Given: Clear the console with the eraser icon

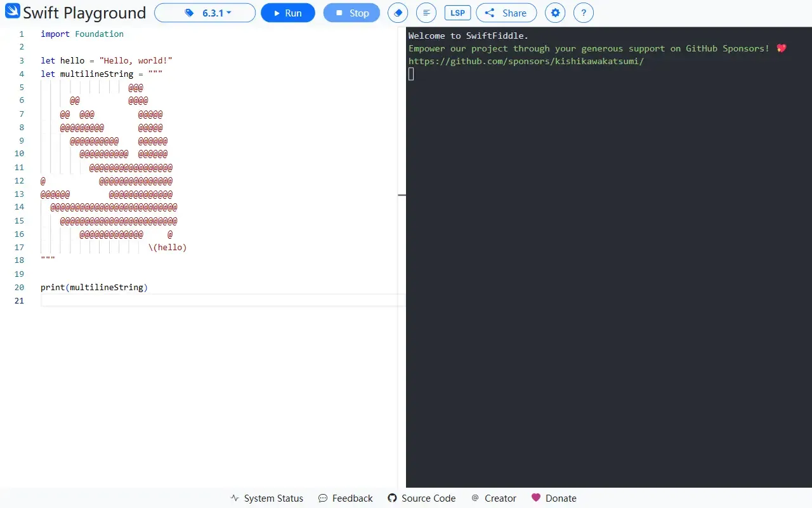Looking at the screenshot, I should tap(398, 13).
